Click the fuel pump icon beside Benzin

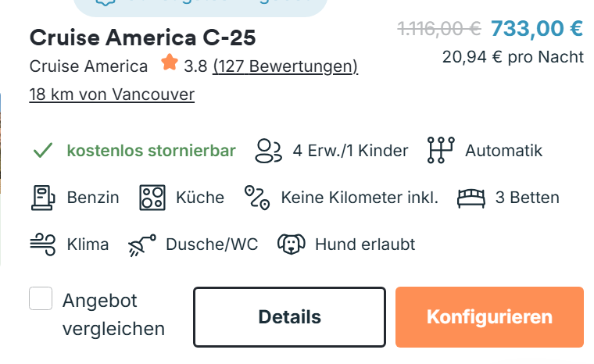(43, 198)
